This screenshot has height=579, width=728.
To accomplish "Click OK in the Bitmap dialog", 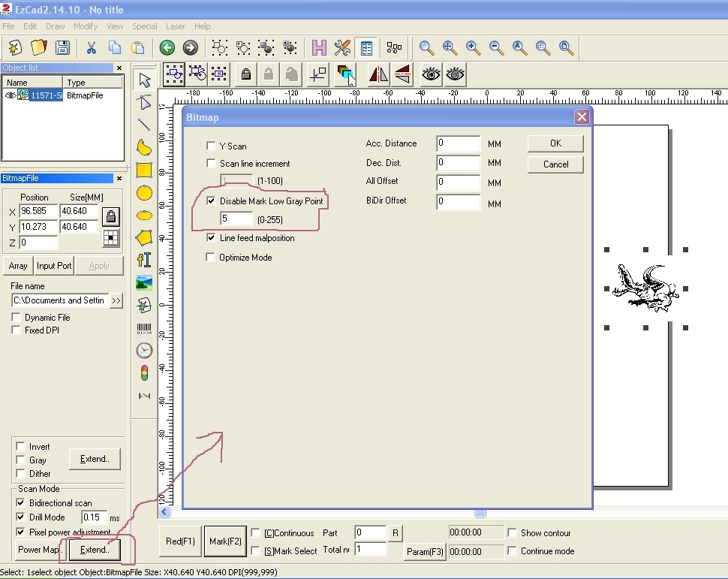I will coord(555,143).
